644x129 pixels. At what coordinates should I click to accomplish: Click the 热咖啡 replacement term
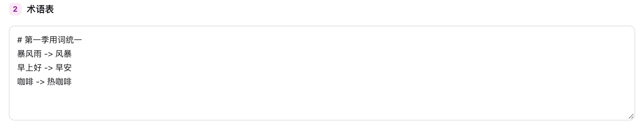point(59,82)
